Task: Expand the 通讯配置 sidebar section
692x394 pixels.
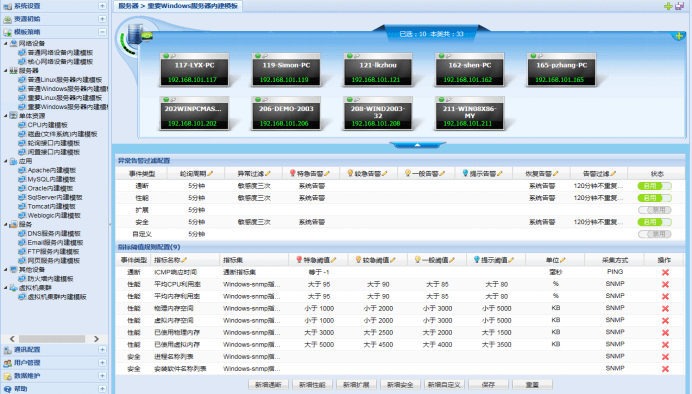Action: point(102,349)
